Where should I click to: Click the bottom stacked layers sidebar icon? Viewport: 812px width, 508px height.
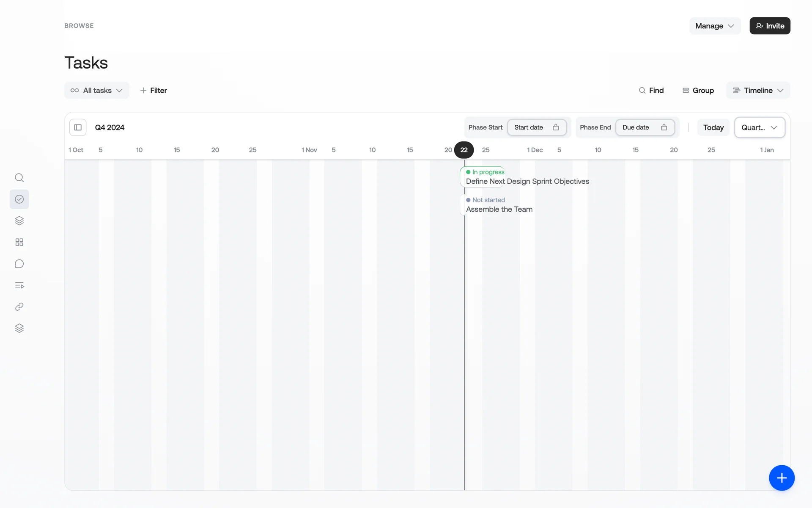click(x=19, y=329)
